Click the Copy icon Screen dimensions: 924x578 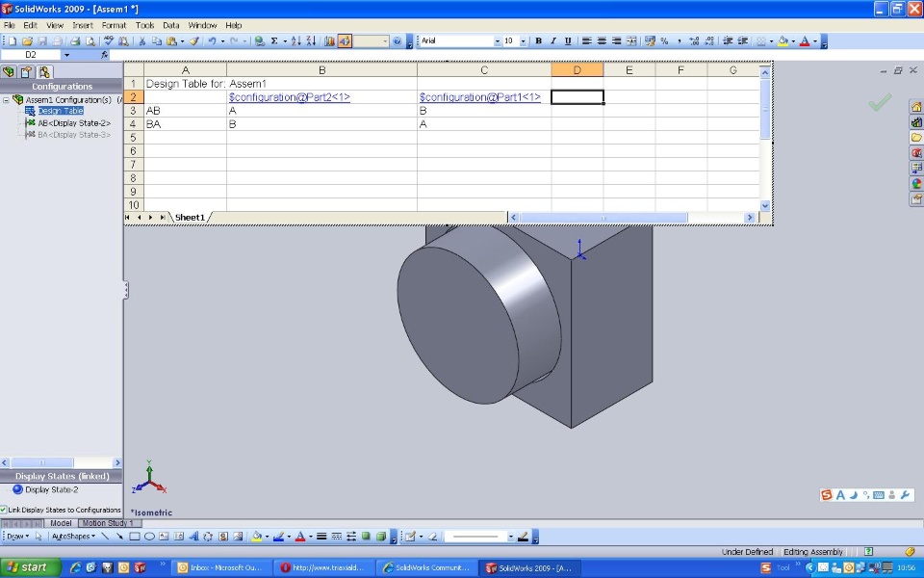pyautogui.click(x=157, y=41)
